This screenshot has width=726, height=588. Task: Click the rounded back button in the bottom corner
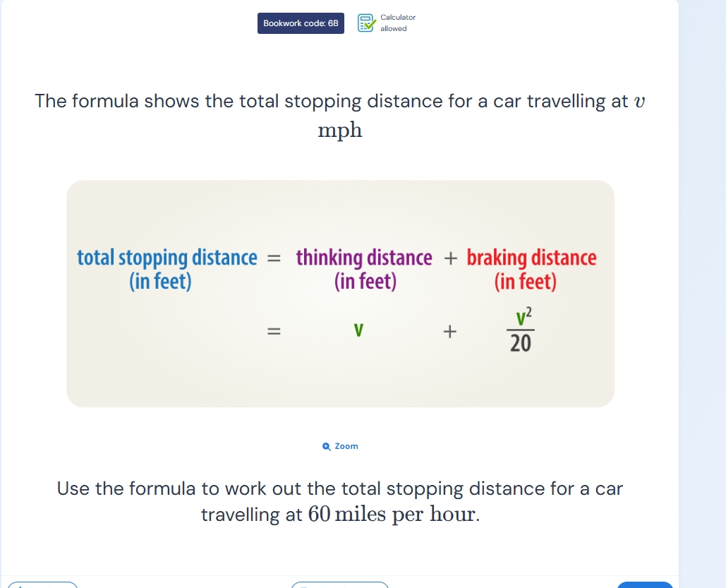click(x=41, y=585)
